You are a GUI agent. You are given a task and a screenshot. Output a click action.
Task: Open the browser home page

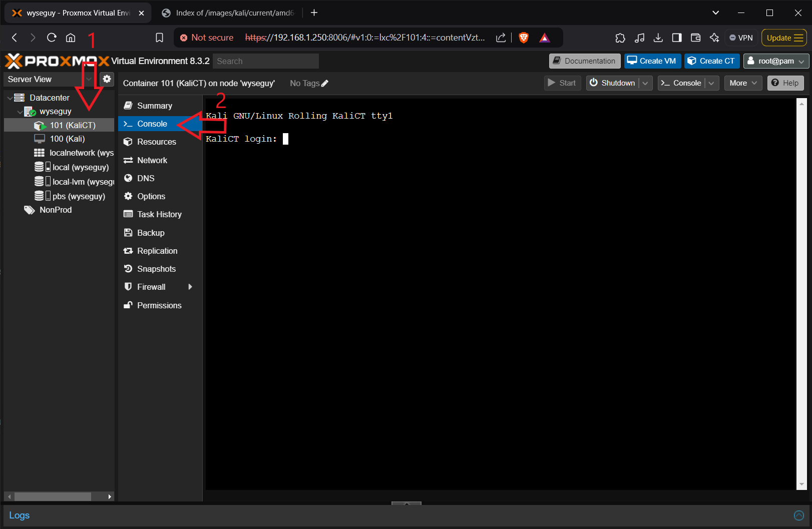point(71,38)
